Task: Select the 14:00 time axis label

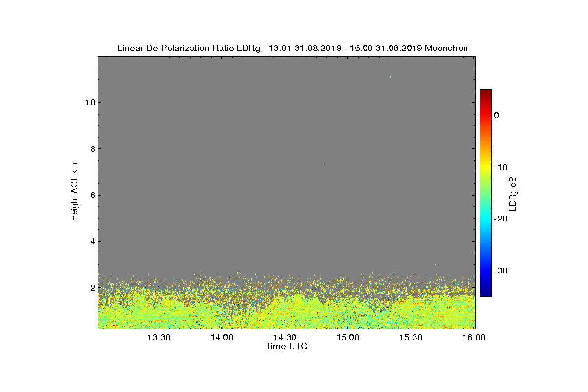Action: (x=222, y=337)
